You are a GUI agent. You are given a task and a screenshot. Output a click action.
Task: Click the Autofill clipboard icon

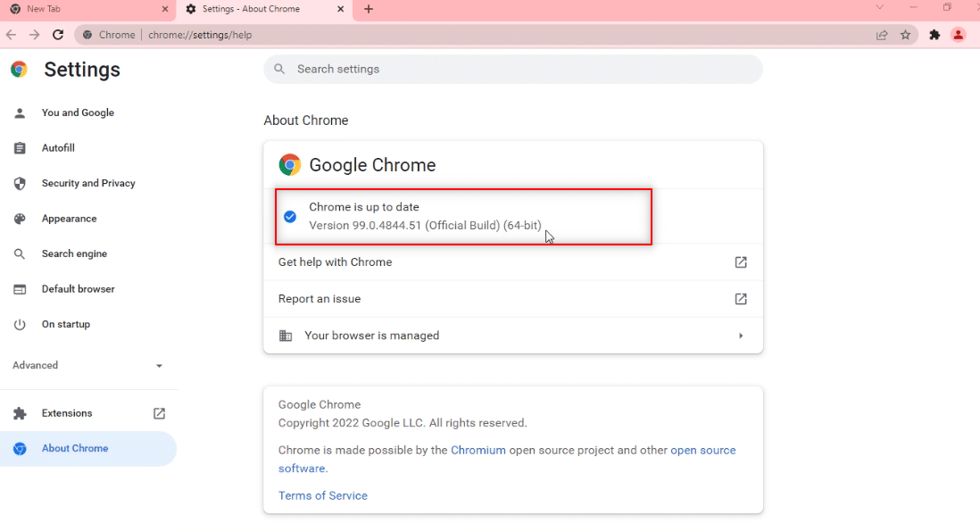click(20, 148)
